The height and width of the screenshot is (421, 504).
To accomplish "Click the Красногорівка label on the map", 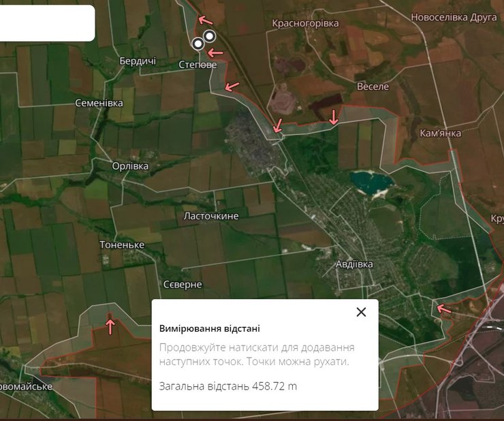I will [x=305, y=23].
